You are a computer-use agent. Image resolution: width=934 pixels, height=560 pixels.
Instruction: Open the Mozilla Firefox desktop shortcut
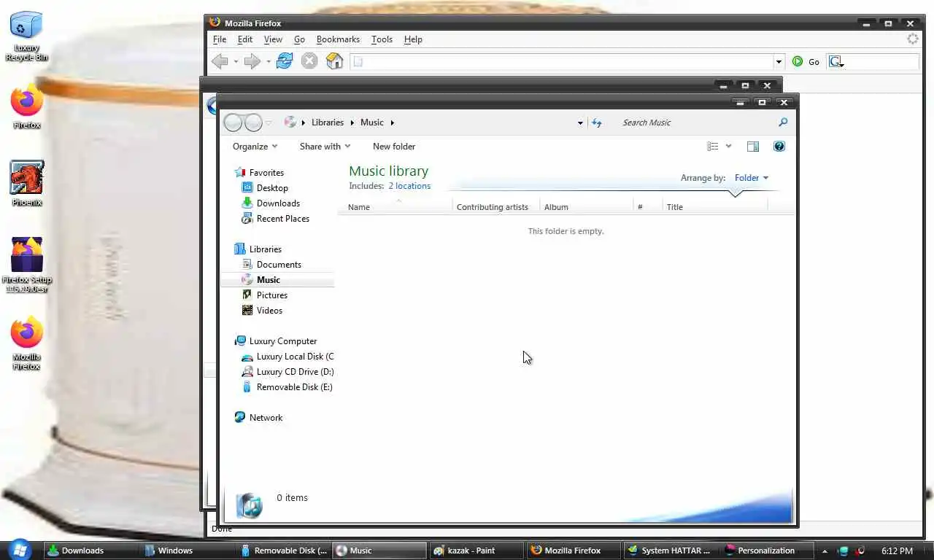click(26, 343)
